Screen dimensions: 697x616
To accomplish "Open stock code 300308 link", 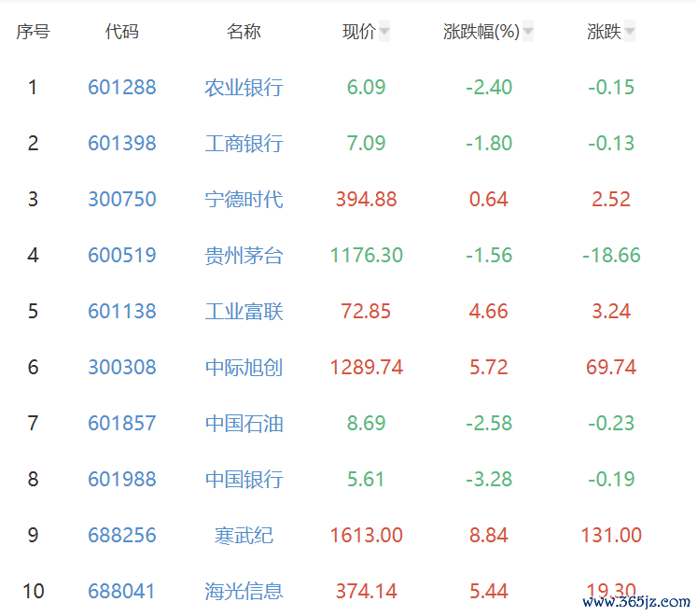I will point(122,368).
